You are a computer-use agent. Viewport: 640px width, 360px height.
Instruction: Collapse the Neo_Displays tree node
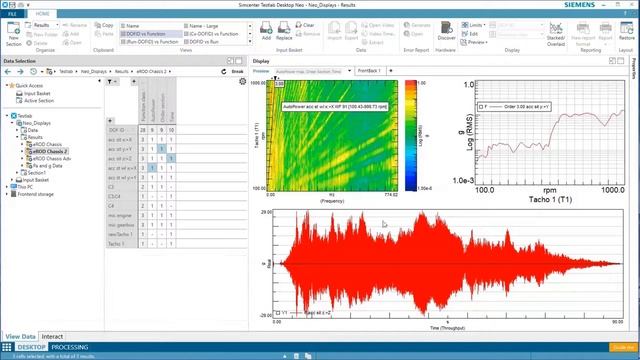(12, 123)
